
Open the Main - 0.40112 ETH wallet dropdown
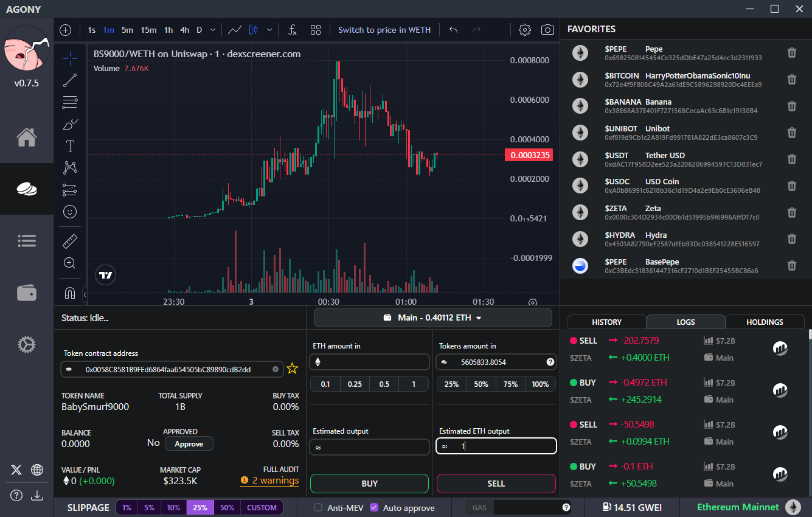point(432,317)
